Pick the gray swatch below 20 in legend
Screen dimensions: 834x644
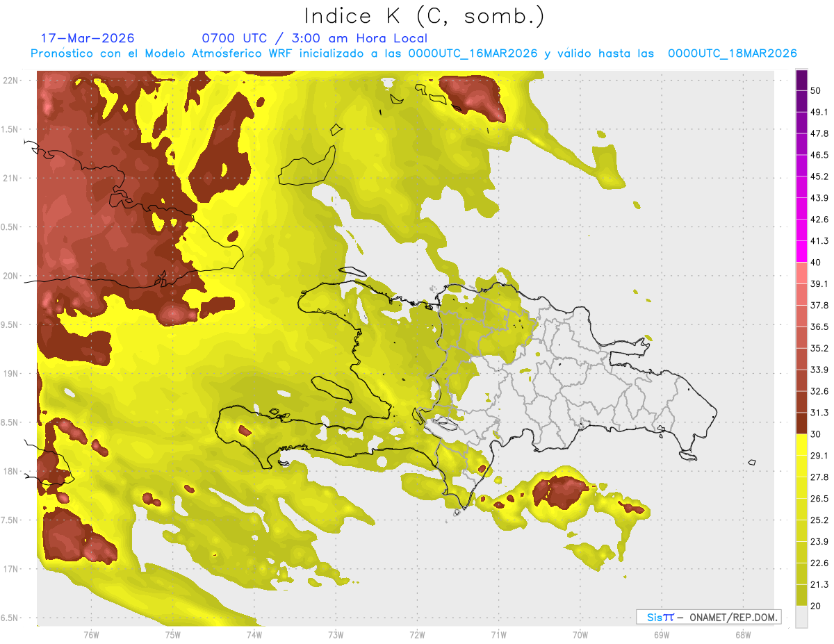point(801,617)
